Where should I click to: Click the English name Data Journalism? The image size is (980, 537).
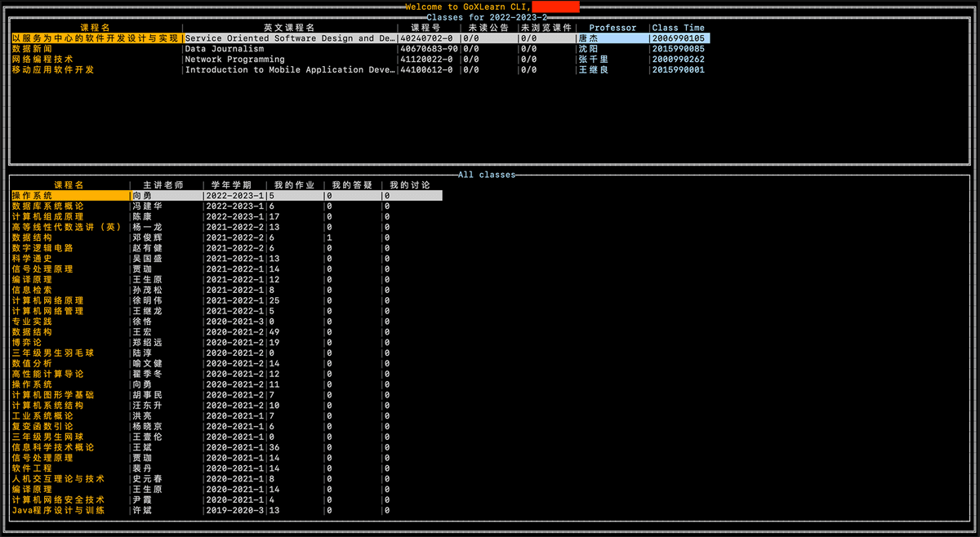[225, 49]
